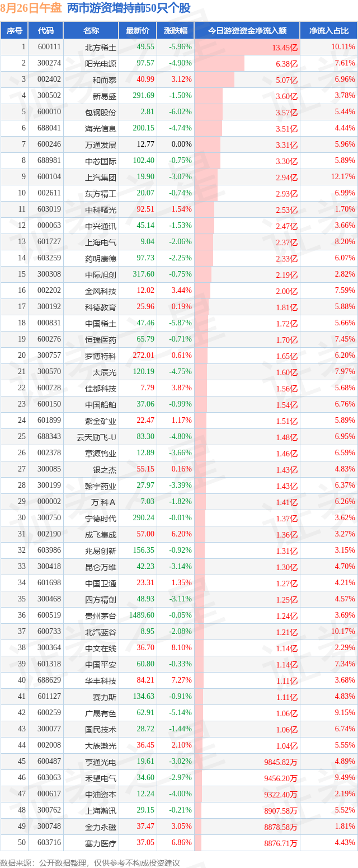Viewport: 358px width, 868px height.
Task: Click the price 291.69 of 新易盛
Action: (x=143, y=96)
